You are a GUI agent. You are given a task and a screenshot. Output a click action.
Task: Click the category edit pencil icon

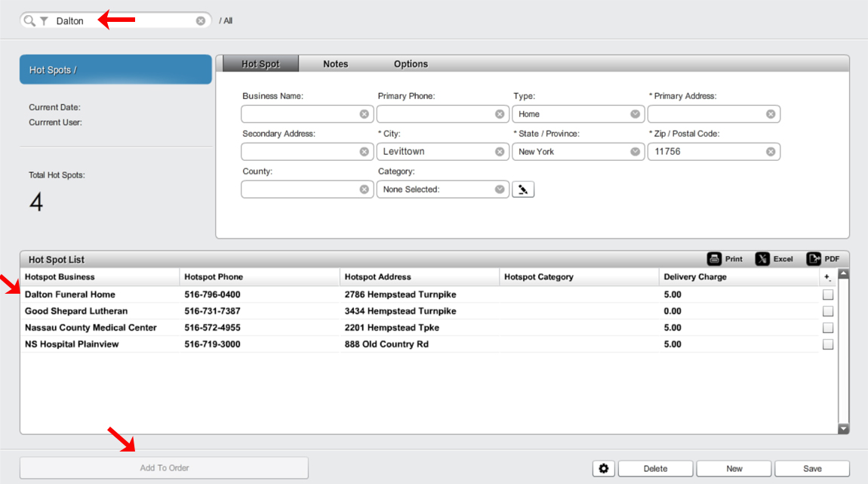(x=523, y=190)
